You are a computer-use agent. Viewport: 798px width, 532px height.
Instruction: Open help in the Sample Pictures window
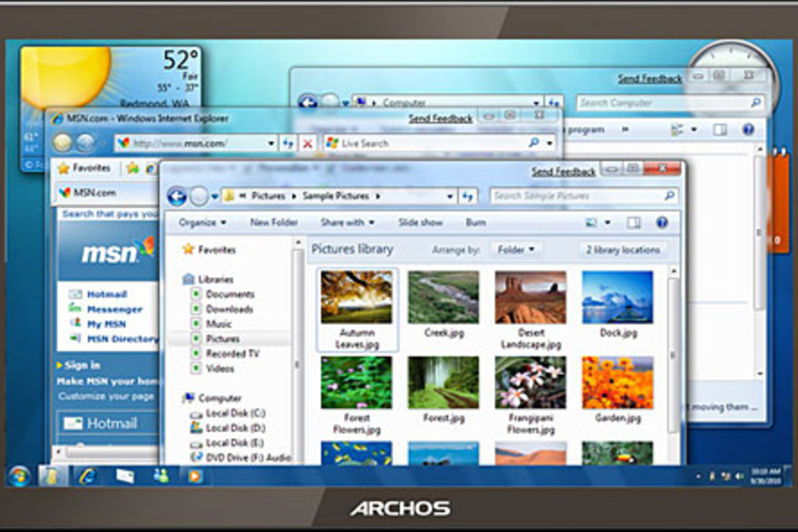point(662,223)
